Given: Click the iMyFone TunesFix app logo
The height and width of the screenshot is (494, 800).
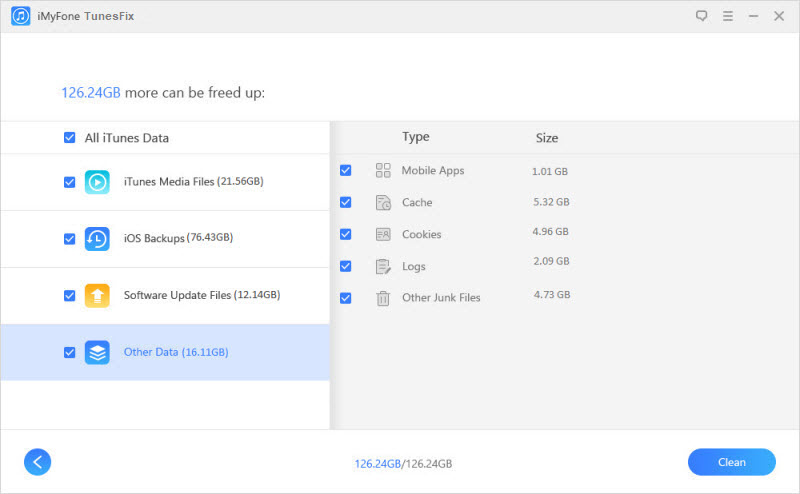Looking at the screenshot, I should 20,16.
